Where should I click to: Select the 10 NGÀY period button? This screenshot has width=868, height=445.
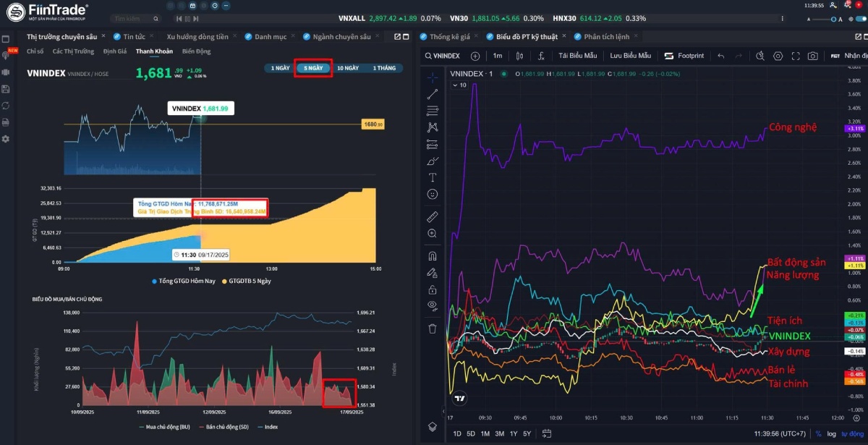tap(346, 68)
